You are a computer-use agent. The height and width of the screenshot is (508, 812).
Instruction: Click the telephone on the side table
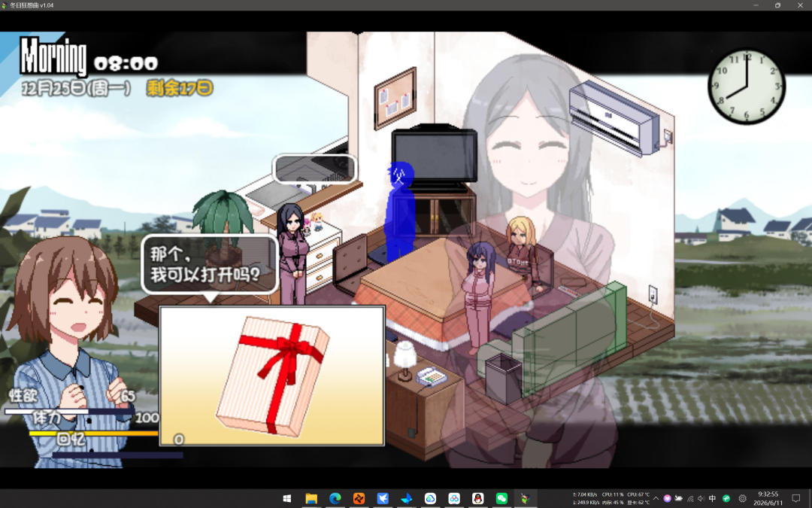[x=432, y=376]
